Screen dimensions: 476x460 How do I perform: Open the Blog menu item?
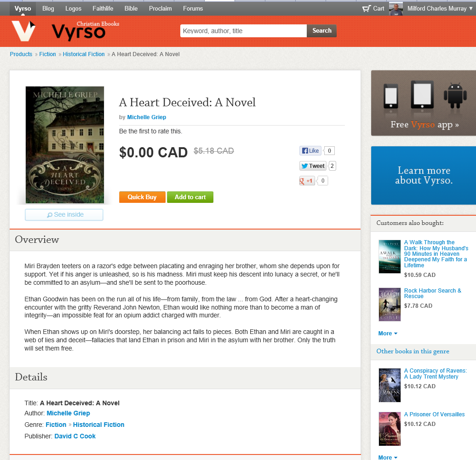point(48,8)
